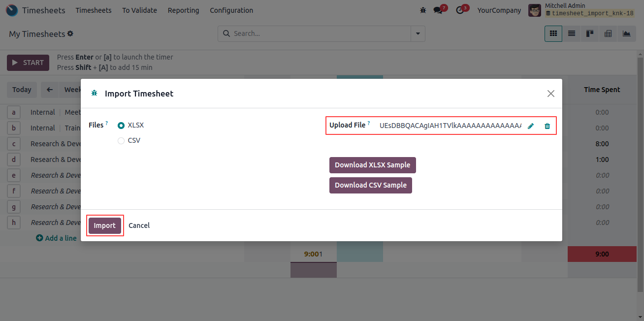Close the Import Timesheet dialog
Image resolution: width=644 pixels, height=321 pixels.
coord(551,94)
